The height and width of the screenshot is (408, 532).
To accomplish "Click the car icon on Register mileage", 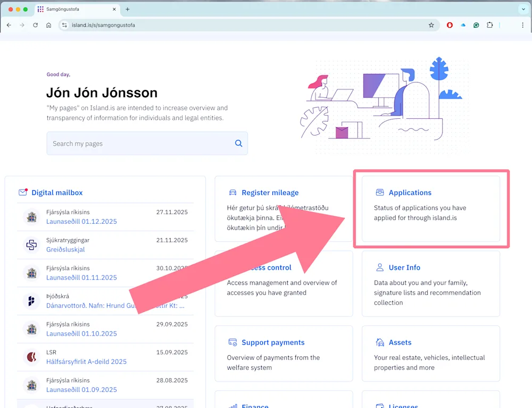I will (233, 193).
